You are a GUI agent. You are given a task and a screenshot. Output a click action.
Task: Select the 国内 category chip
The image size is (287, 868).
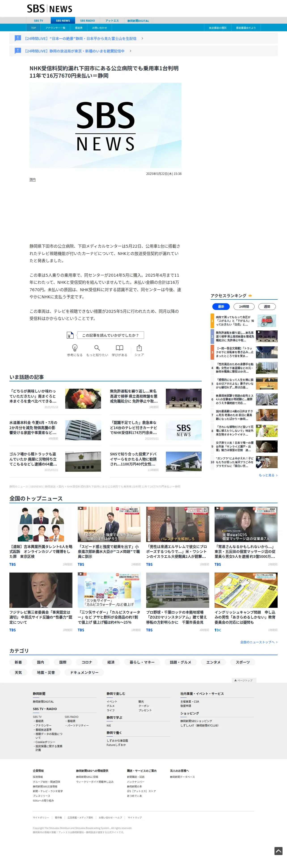pos(40,662)
